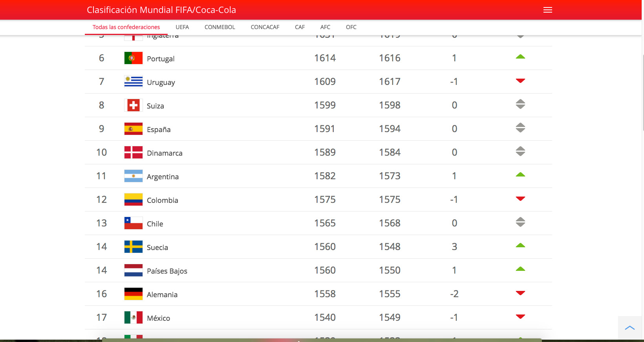
Task: Click the España flag icon
Action: [x=134, y=129]
